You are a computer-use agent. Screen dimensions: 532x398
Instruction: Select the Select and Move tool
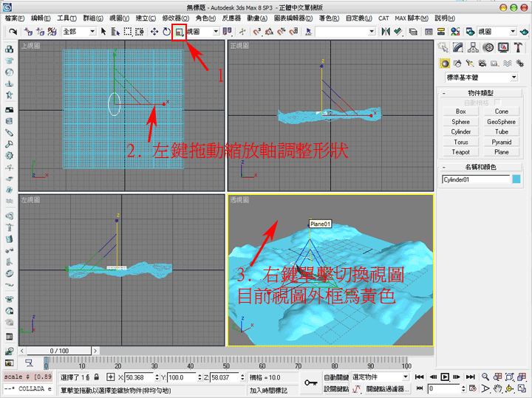click(154, 32)
